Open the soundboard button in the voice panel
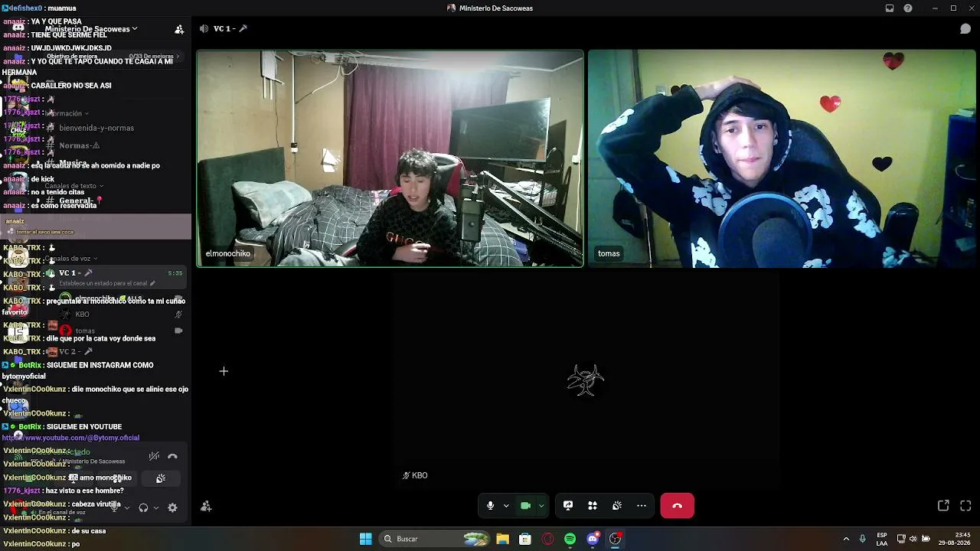Viewport: 980px width, 551px height. point(161,478)
